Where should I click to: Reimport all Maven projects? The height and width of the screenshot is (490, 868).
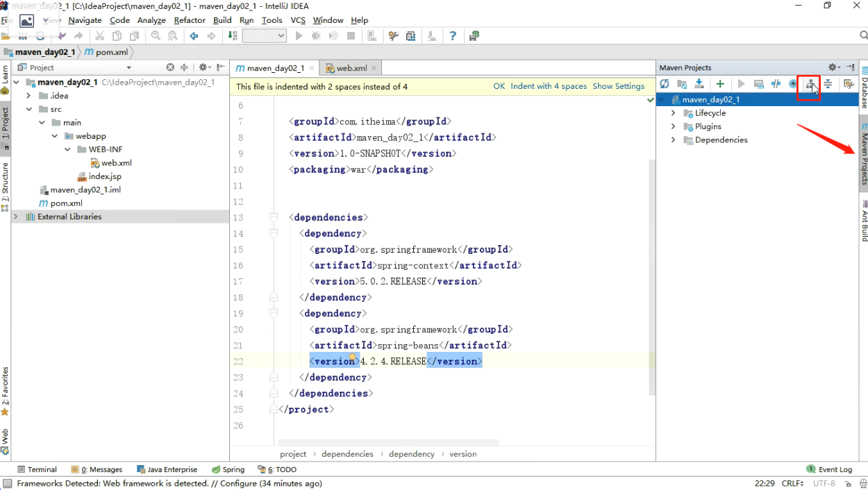point(665,84)
